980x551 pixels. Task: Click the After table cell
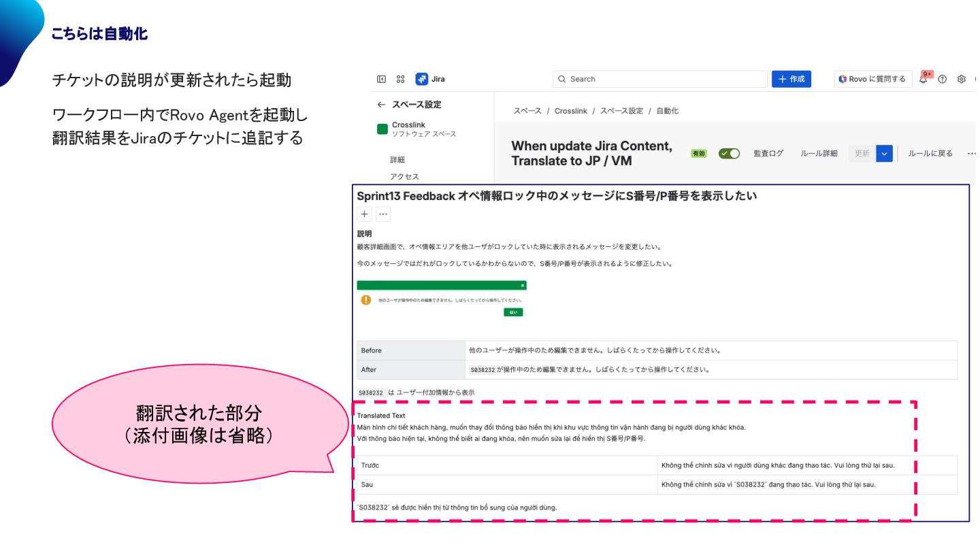(x=411, y=369)
